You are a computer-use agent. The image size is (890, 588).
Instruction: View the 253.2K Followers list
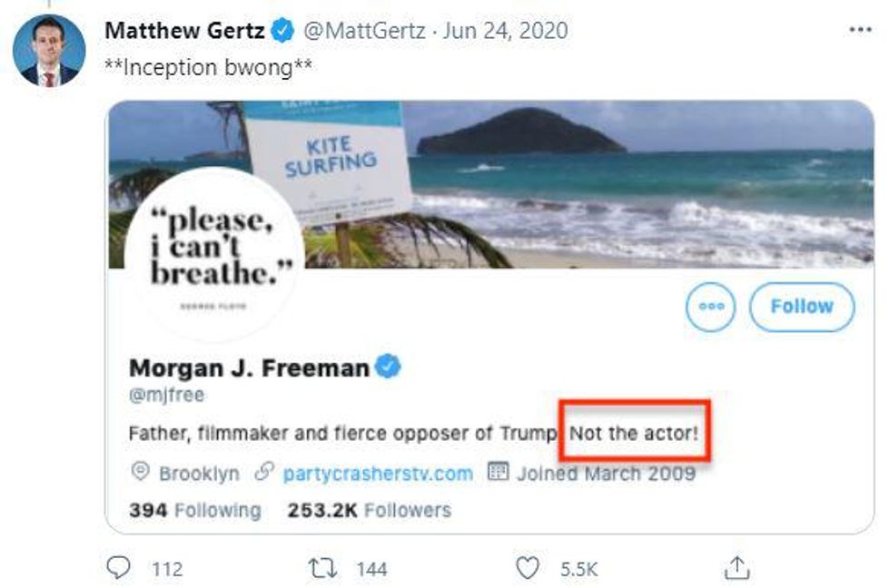click(x=369, y=510)
